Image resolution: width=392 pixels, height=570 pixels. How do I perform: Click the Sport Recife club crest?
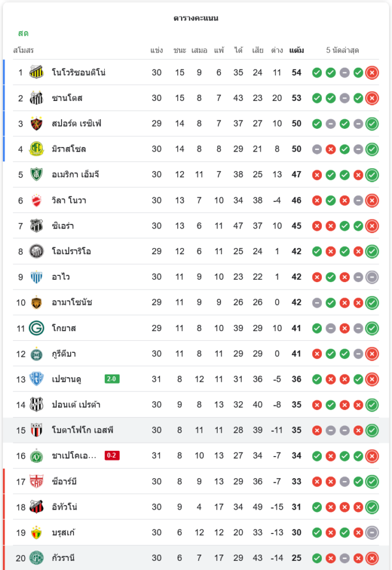(36, 124)
